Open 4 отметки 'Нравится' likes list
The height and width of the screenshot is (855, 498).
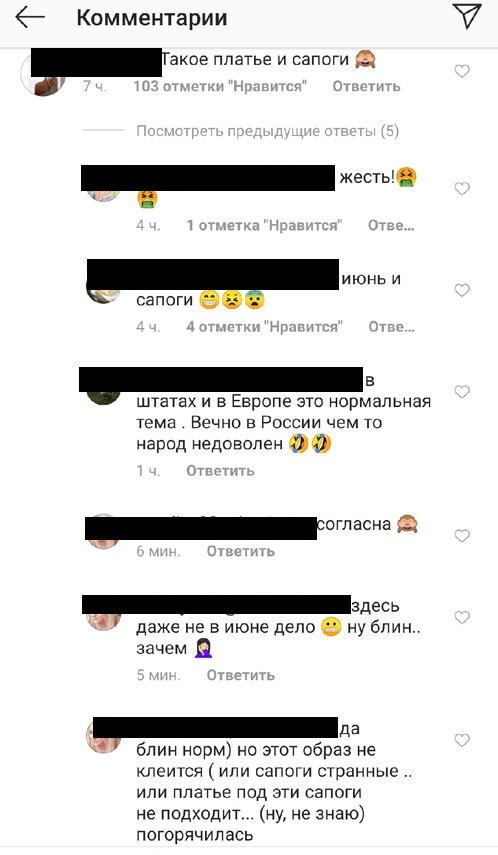click(x=265, y=327)
